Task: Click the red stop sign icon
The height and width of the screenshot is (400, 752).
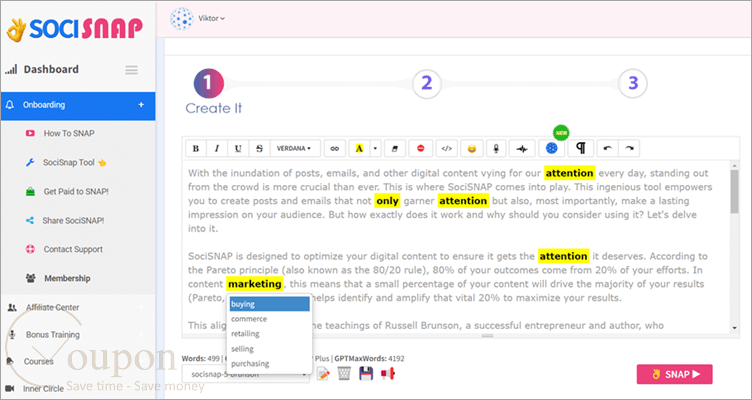Action: 421,149
